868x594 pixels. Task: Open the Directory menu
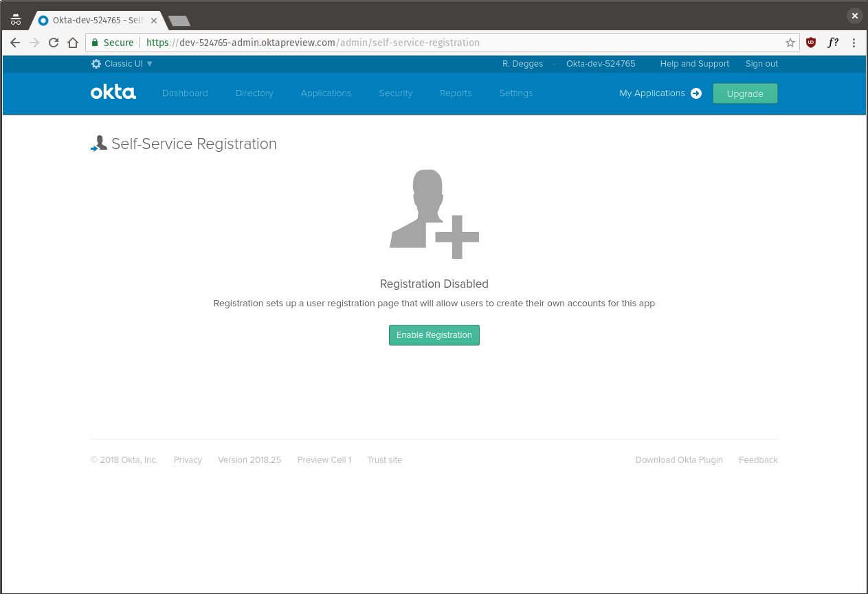coord(254,93)
